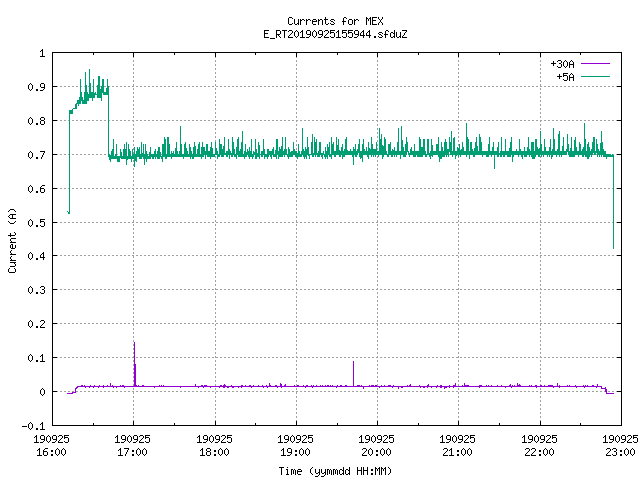This screenshot has width=640, height=480.
Task: Click the y-axis tick label 0.8
Action: coord(36,121)
